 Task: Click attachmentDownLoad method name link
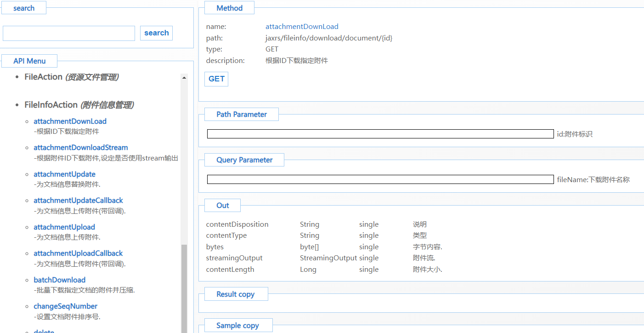coord(302,27)
